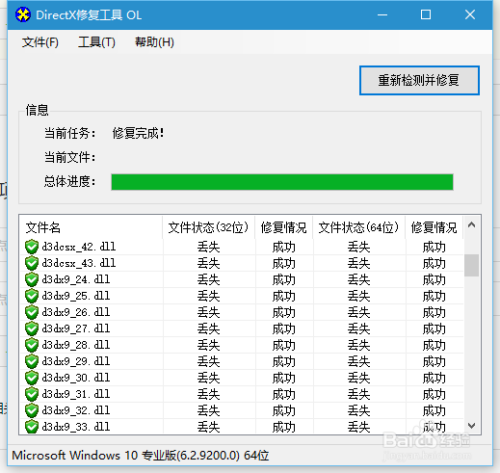Image resolution: width=500 pixels, height=473 pixels.
Task: Select the d3dx9_24.dll file name
Action: (76, 280)
